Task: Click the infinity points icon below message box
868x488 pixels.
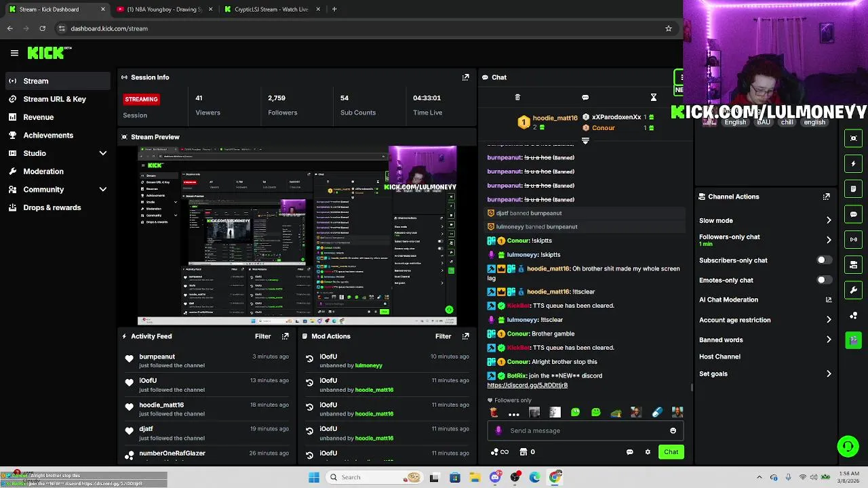Action: (500, 452)
